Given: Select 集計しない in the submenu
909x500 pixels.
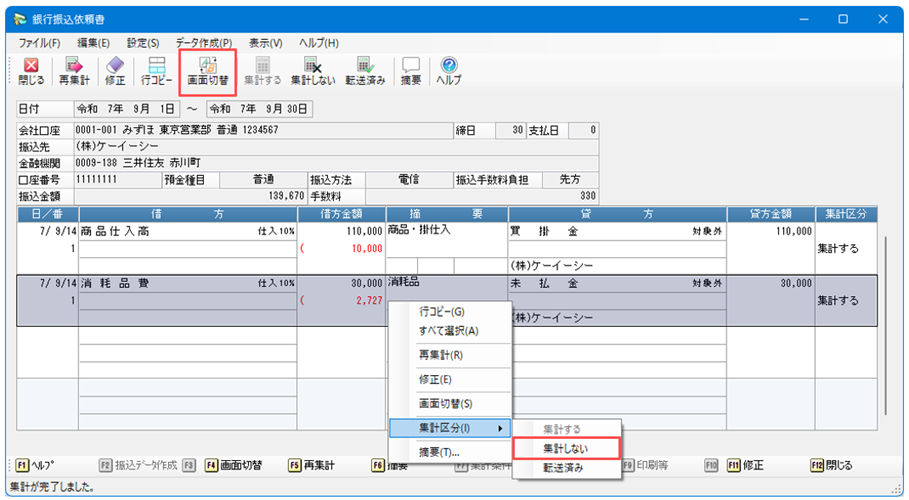Looking at the screenshot, I should 565,448.
